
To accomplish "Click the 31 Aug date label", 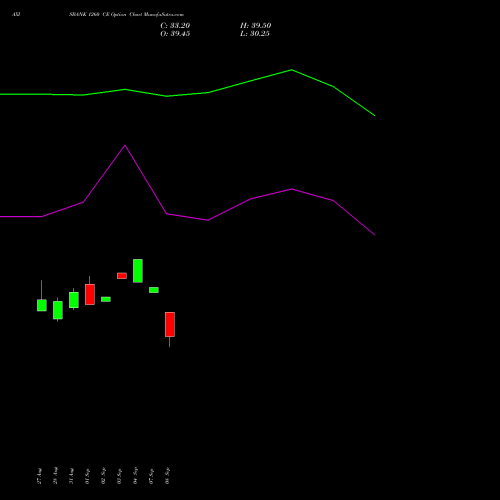I will pyautogui.click(x=71, y=476).
